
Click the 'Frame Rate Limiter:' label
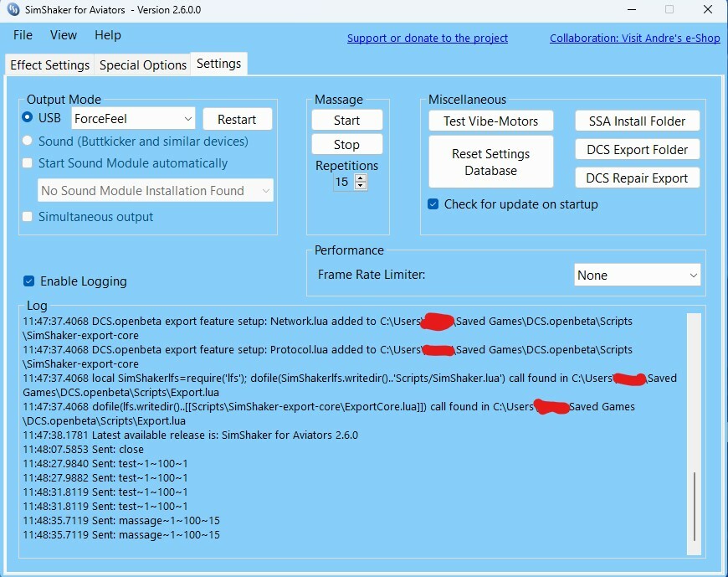(372, 275)
